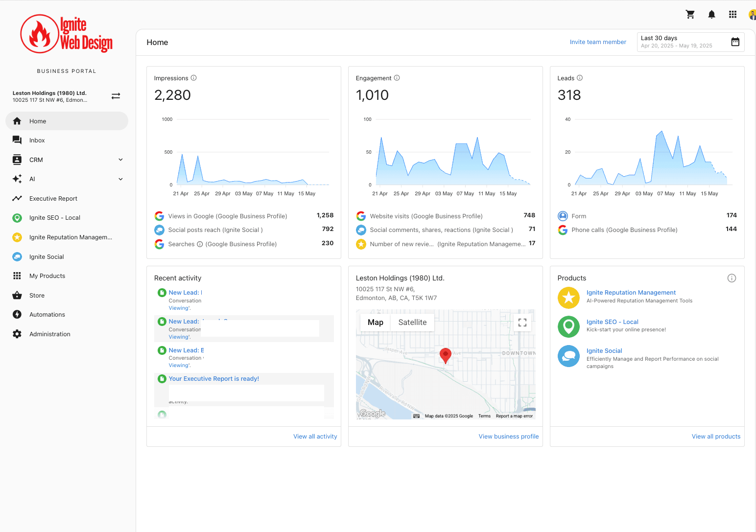Screen dimensions: 756x532
Task: Open Ignite Reputation Management in sidebar
Action: tap(67, 237)
